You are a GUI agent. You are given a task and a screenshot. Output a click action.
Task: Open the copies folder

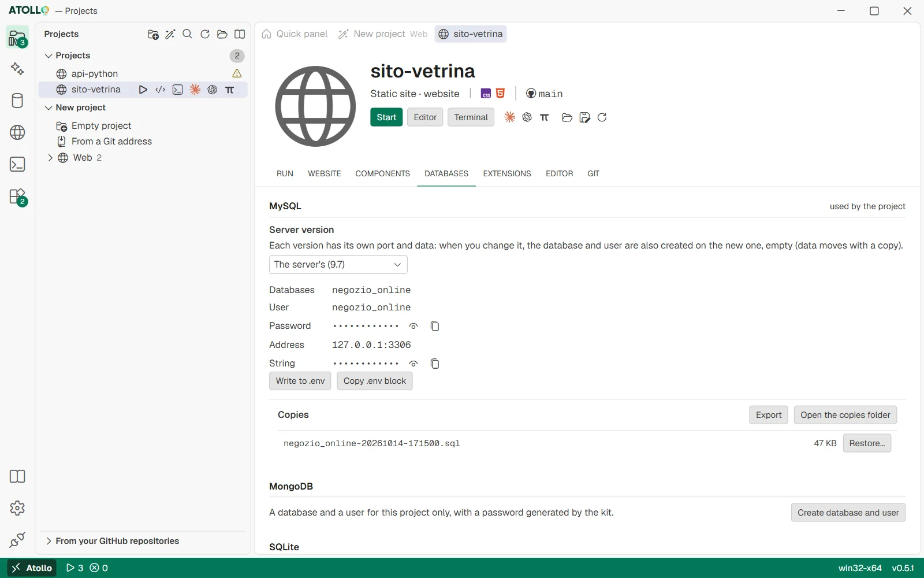click(845, 415)
